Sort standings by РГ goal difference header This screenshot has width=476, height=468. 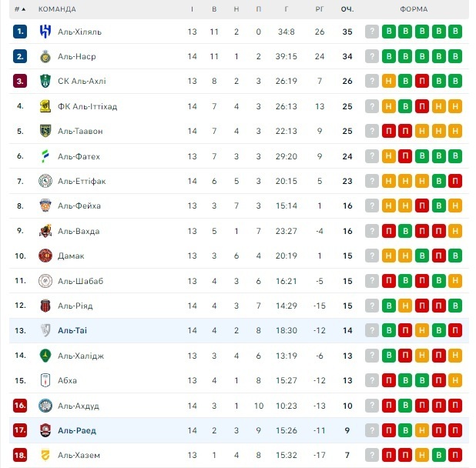click(x=320, y=9)
